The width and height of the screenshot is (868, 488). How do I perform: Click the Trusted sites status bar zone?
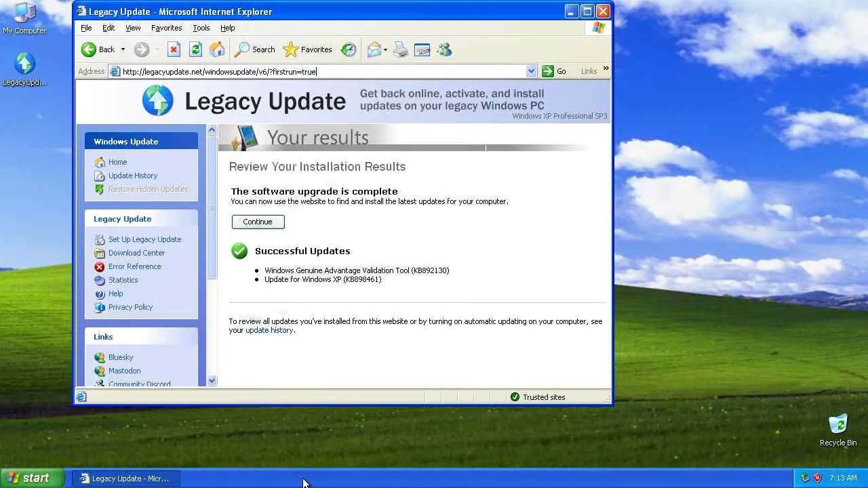(x=537, y=397)
